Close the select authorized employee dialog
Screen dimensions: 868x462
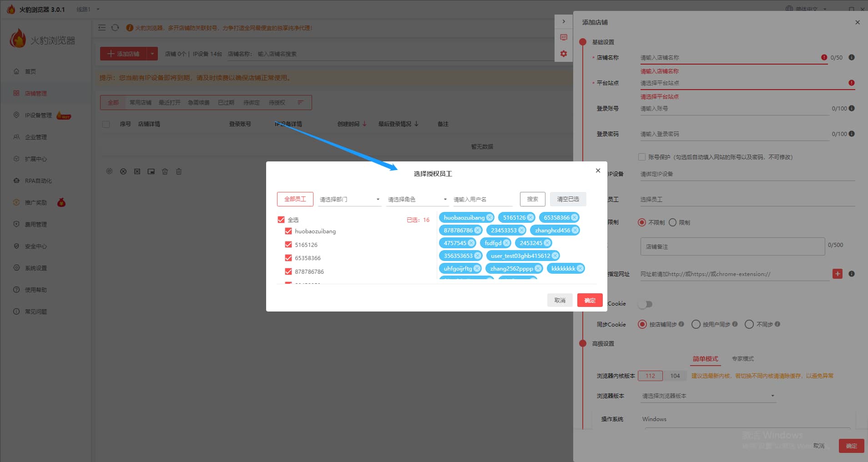598,171
